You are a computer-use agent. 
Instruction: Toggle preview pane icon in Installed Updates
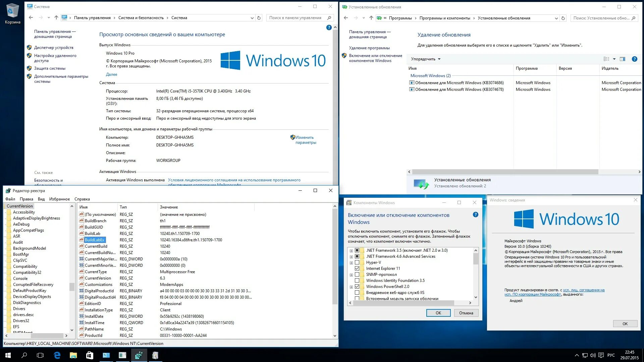point(623,59)
